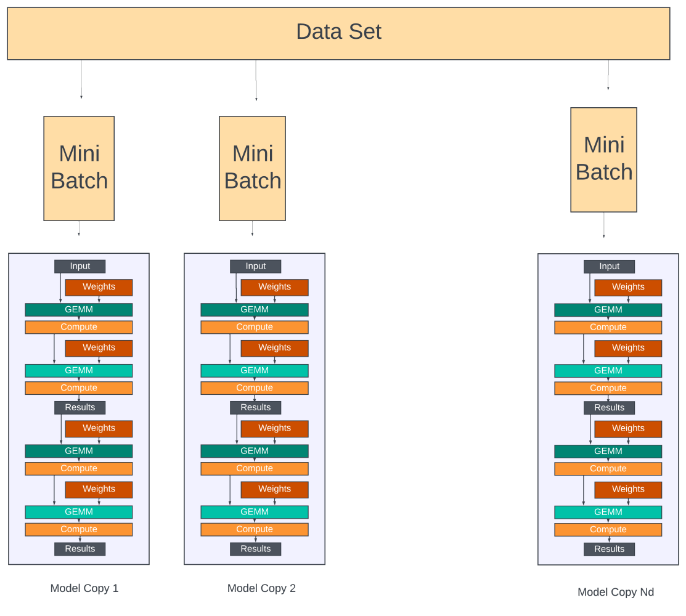Click the Model Copy 2 label

click(x=261, y=588)
